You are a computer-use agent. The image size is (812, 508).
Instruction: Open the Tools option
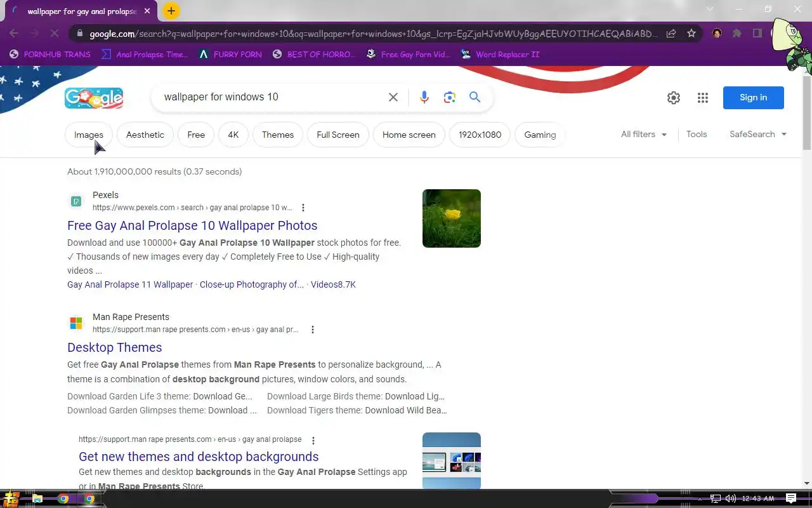point(697,134)
